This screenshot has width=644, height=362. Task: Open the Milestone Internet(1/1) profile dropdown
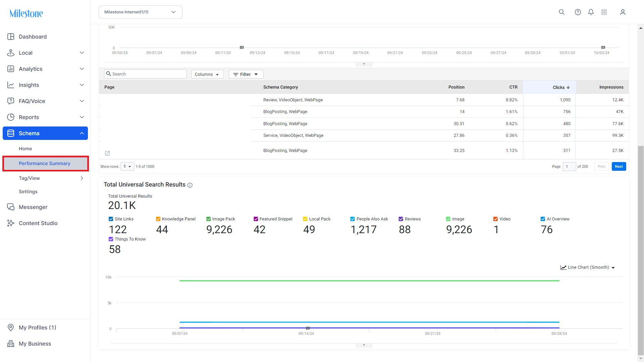pos(141,12)
